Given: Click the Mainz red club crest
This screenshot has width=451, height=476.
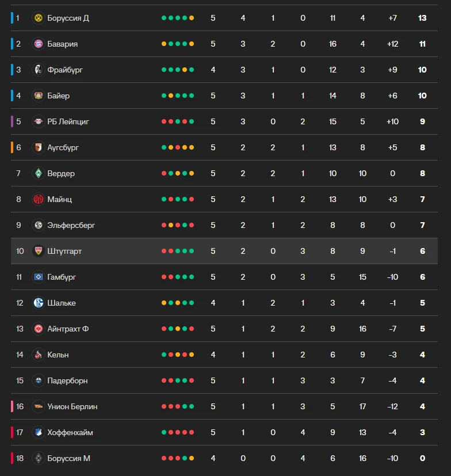Looking at the screenshot, I should click(x=38, y=199).
